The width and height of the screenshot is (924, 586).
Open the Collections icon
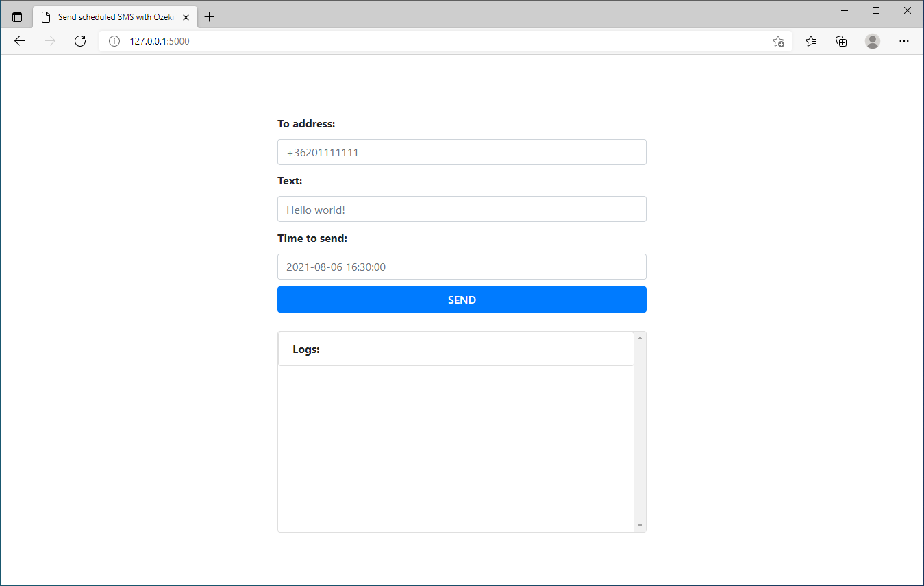[841, 41]
